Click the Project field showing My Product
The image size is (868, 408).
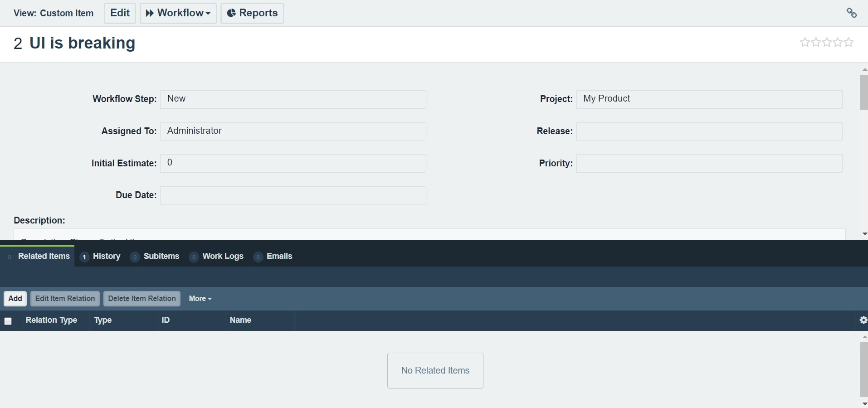709,99
